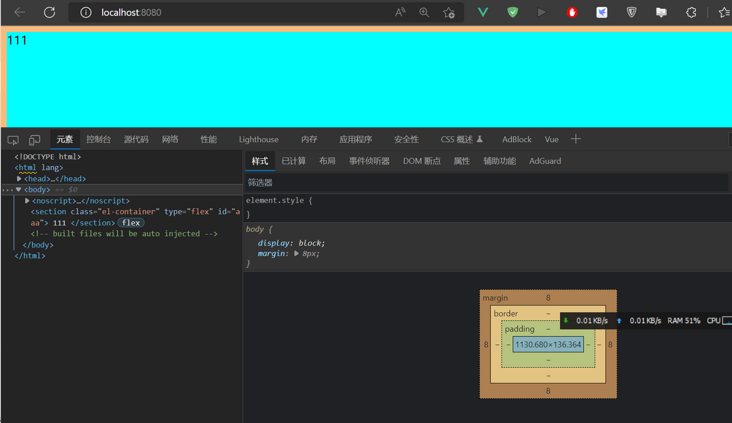Open the CSS 概述 panel
This screenshot has height=423, width=732.
point(461,139)
